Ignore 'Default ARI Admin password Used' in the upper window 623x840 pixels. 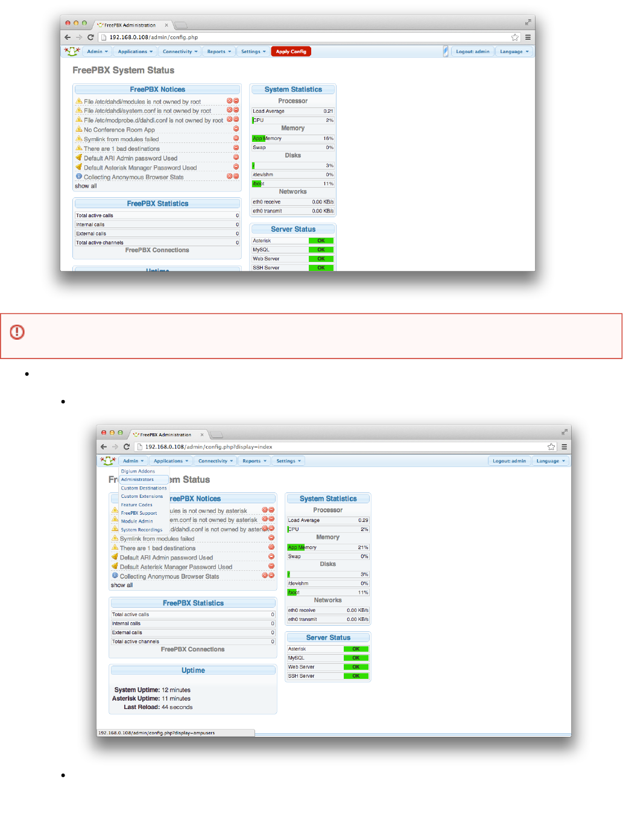pos(236,157)
